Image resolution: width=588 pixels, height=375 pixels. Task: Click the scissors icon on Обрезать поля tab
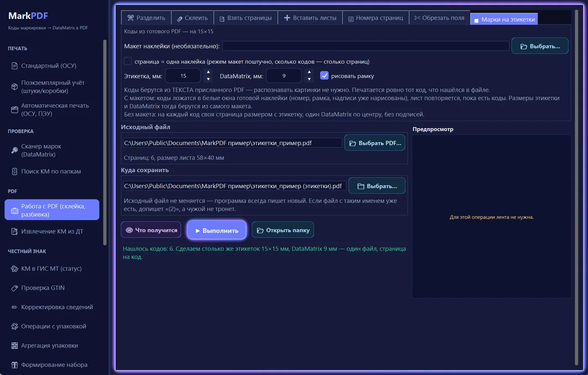[x=417, y=18]
